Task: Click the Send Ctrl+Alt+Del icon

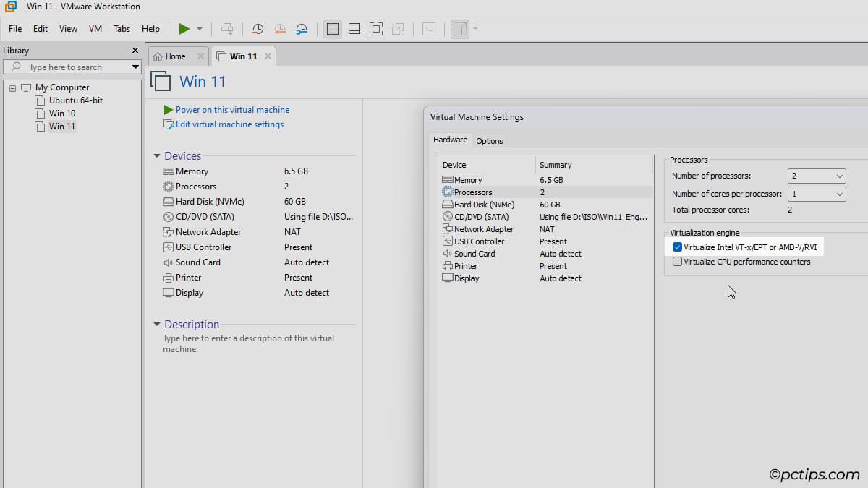Action: (x=227, y=29)
